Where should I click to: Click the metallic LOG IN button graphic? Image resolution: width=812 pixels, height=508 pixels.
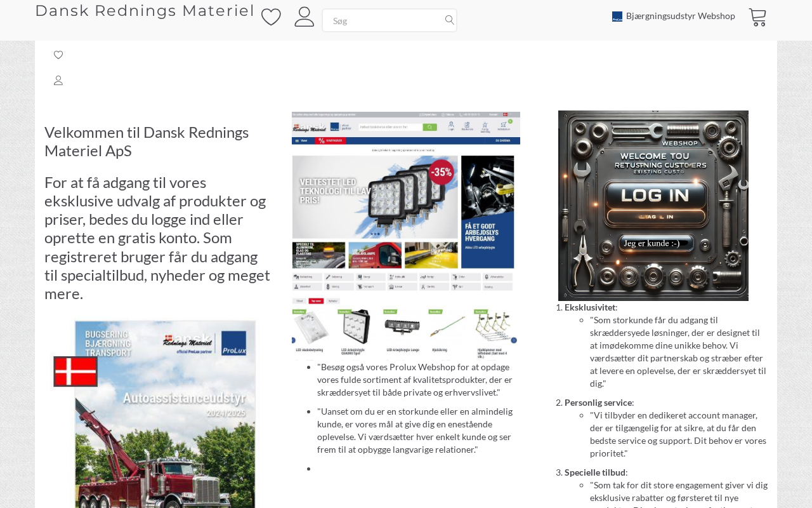[656, 195]
